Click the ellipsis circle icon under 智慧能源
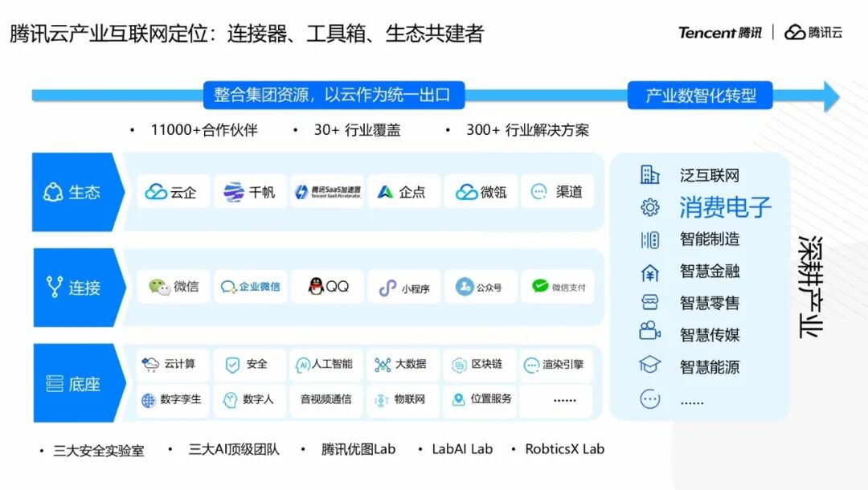The image size is (868, 490). 650,398
